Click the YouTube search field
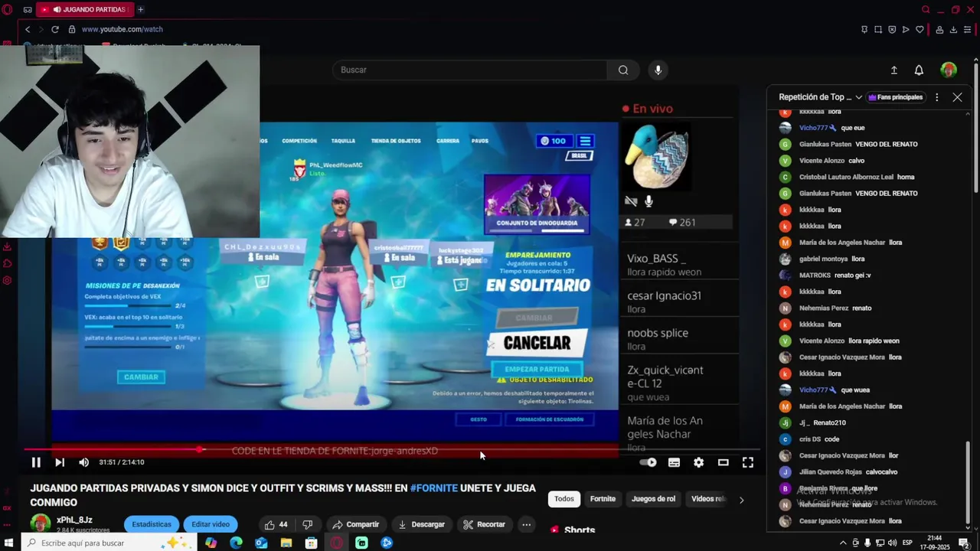This screenshot has width=980, height=551. [x=470, y=70]
